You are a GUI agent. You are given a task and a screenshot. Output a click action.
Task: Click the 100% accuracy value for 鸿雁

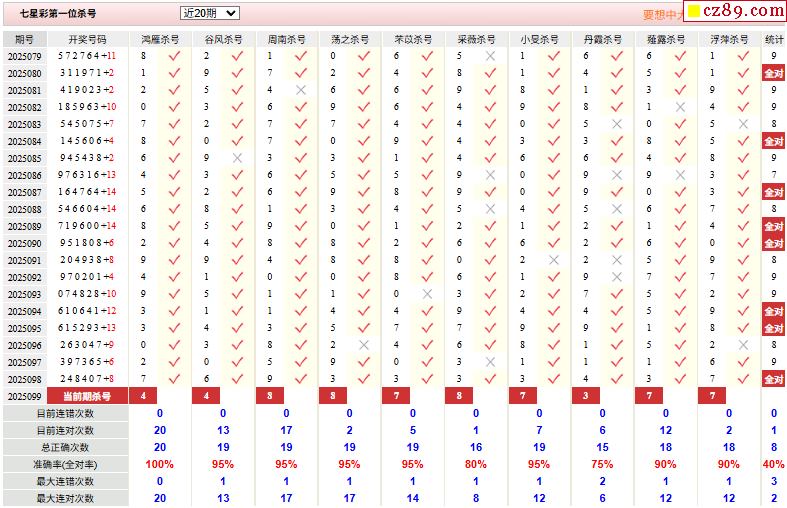(x=160, y=464)
